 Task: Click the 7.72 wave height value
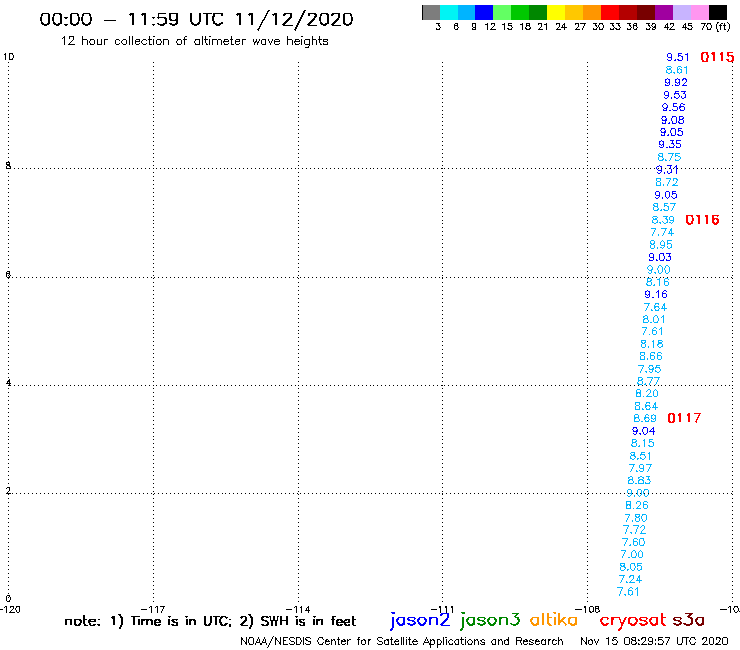pos(634,530)
